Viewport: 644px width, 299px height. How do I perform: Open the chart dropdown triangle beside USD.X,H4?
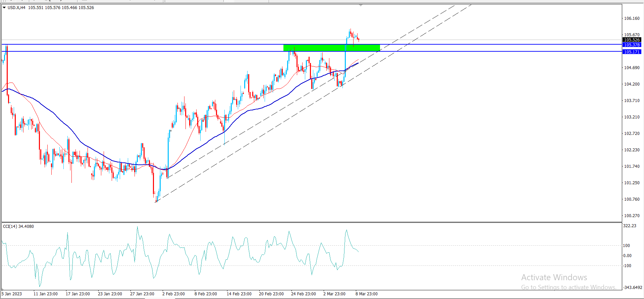pos(4,7)
